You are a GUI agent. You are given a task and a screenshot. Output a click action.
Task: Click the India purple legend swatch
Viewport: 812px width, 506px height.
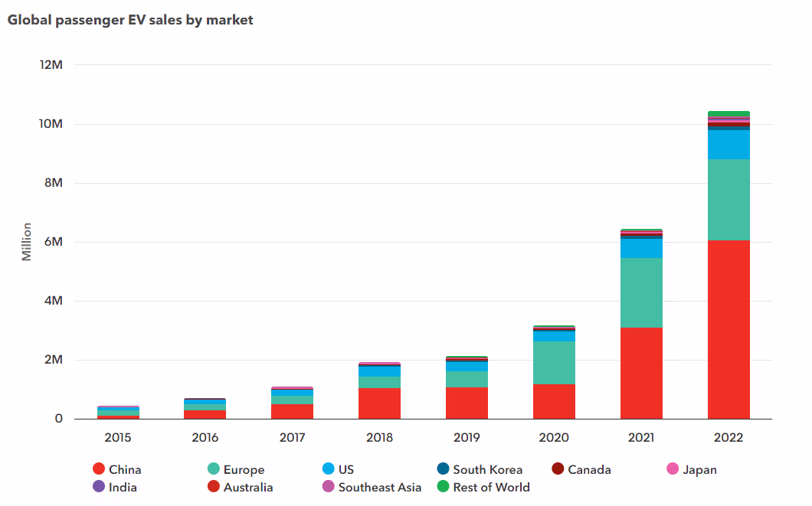point(98,486)
